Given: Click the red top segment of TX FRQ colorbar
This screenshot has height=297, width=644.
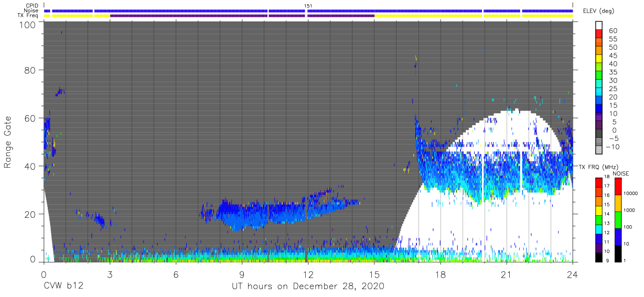Looking at the screenshot, I should 599,182.
